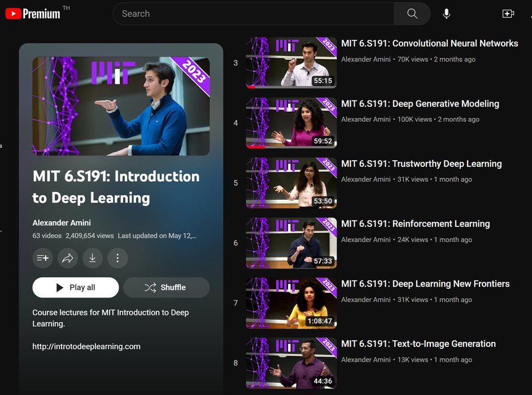Open Text-to-Image Generation video title
532x395 pixels.
[418, 344]
